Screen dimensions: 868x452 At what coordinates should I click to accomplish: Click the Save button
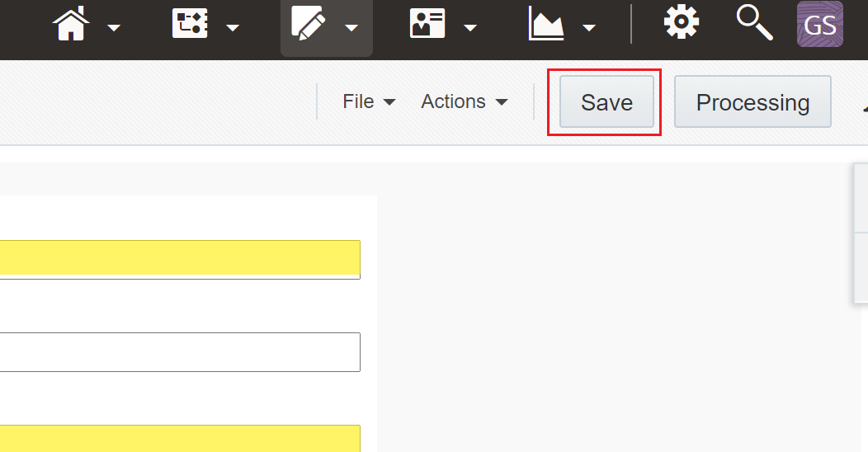(606, 101)
